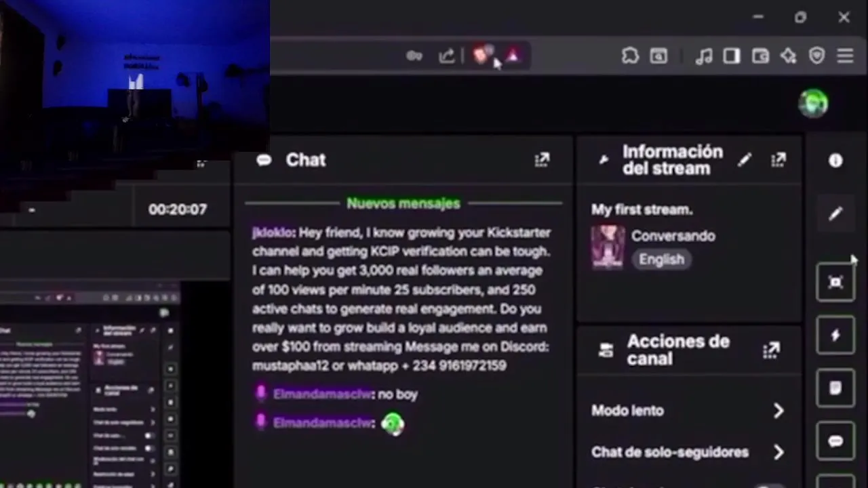
Task: Pop out the Chat panel
Action: [x=542, y=160]
